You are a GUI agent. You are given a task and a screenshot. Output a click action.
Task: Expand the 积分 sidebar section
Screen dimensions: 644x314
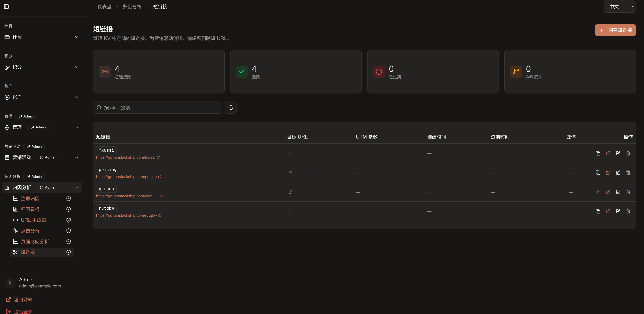[41, 67]
